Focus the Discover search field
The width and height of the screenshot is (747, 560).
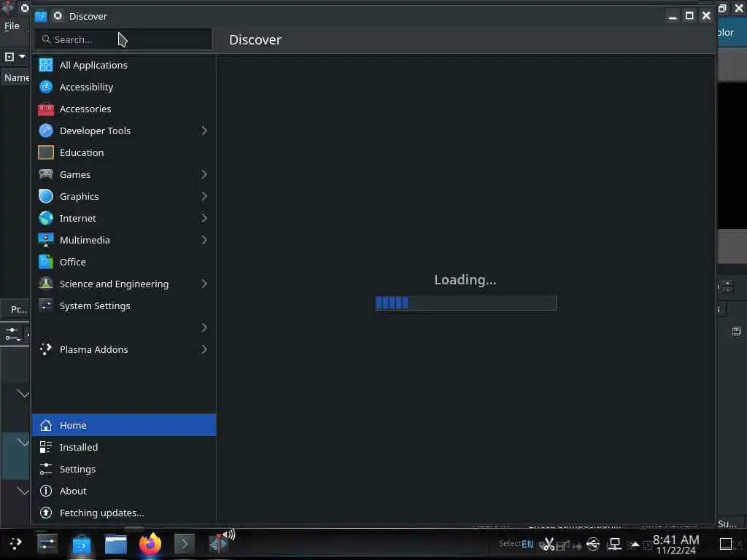[x=124, y=39]
